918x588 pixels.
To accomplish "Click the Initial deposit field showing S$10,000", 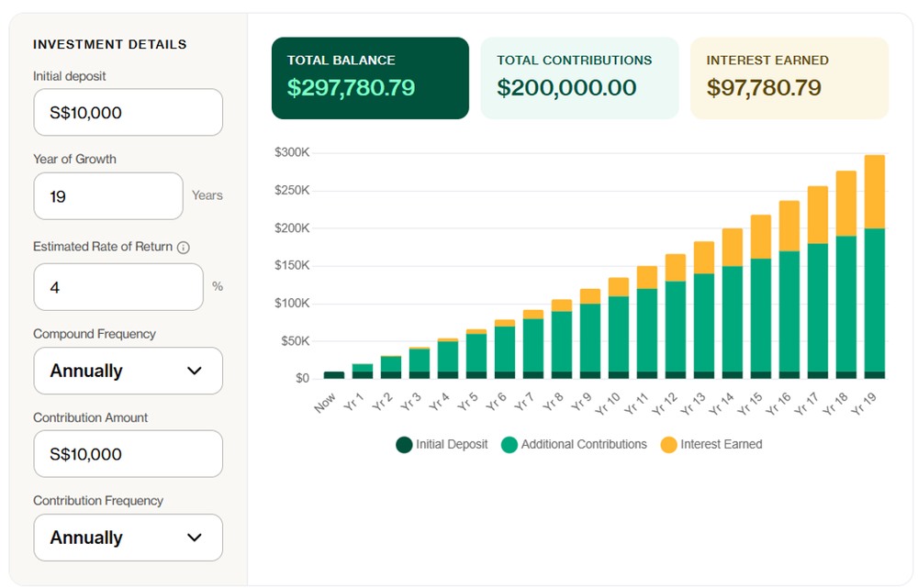I will coord(129,112).
